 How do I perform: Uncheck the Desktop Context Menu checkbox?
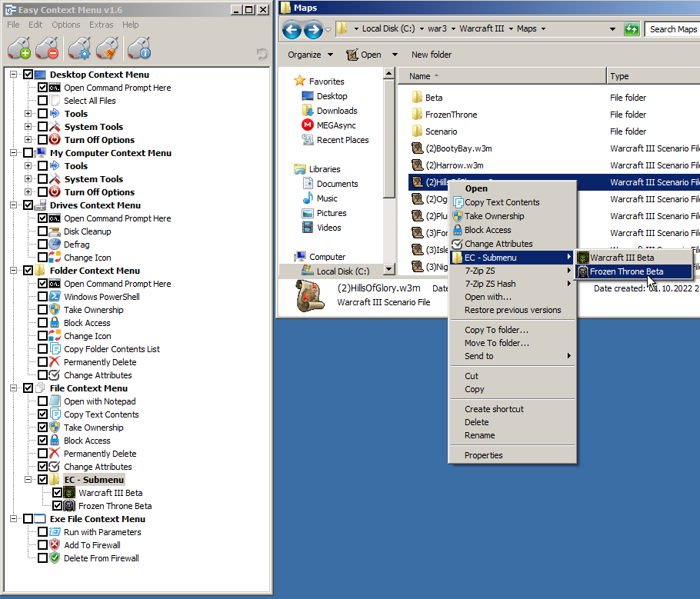point(28,74)
